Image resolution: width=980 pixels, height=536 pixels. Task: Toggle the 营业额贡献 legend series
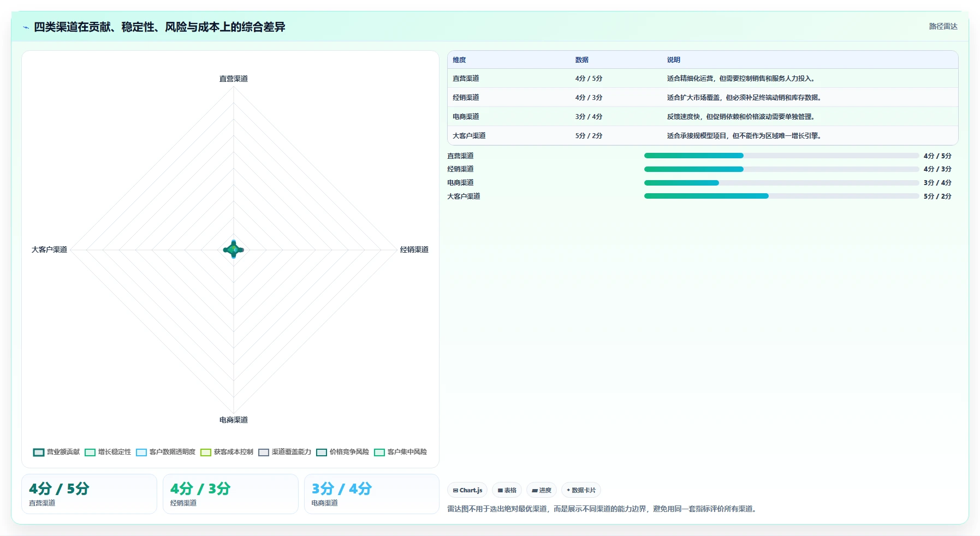click(x=56, y=452)
